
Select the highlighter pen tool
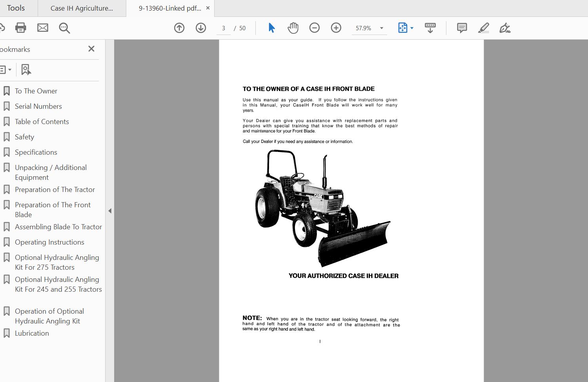pos(484,28)
